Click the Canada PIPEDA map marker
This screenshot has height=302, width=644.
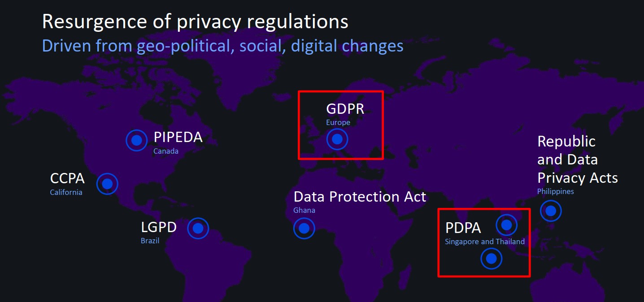(136, 140)
